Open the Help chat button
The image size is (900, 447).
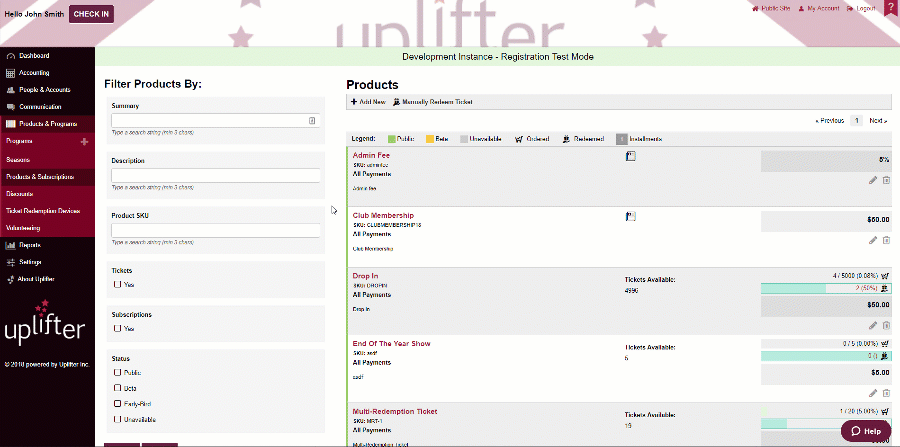[x=866, y=432]
